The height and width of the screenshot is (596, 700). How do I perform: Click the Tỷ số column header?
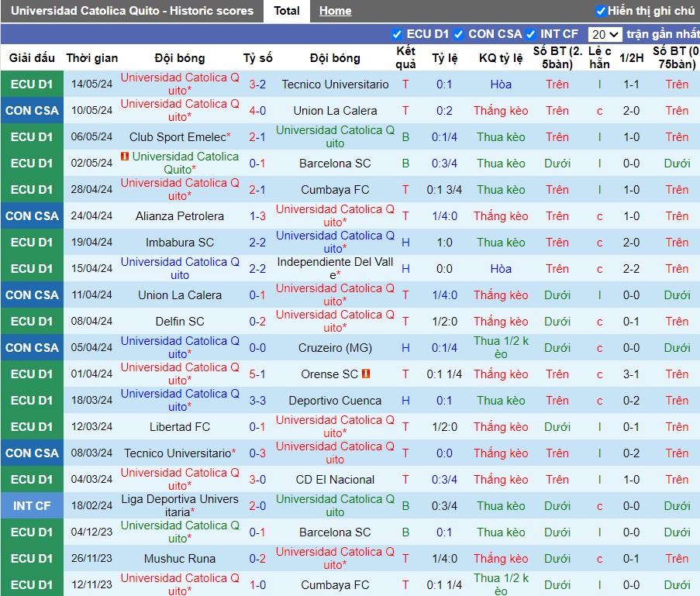click(257, 58)
